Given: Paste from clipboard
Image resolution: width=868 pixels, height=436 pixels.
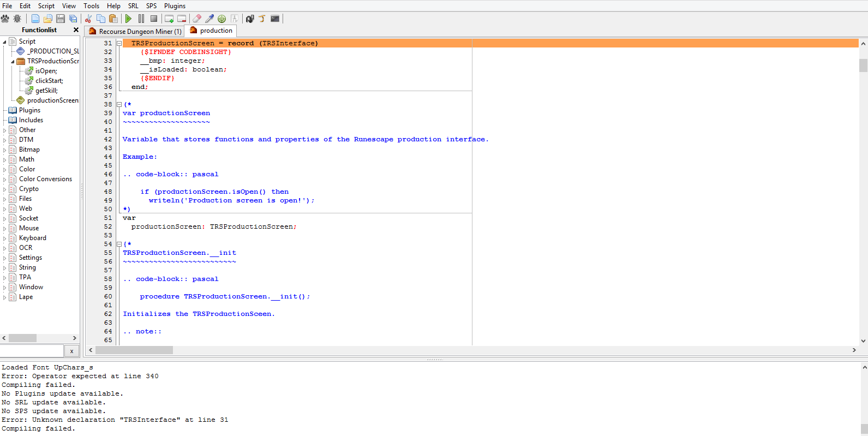Looking at the screenshot, I should [113, 19].
